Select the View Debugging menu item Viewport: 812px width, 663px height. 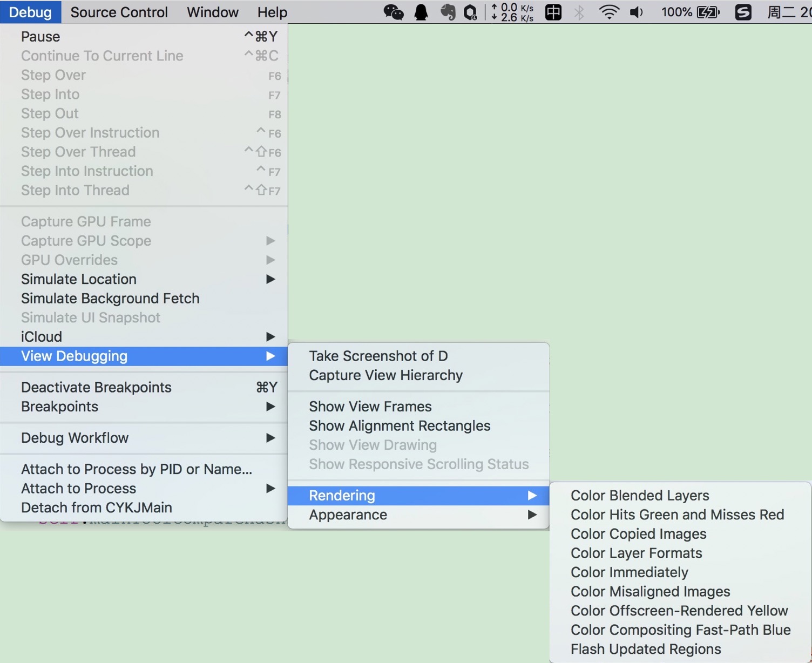coord(144,356)
